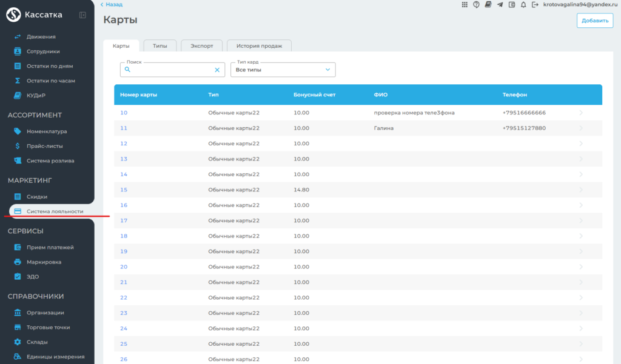Open the История продаж tab

point(259,46)
